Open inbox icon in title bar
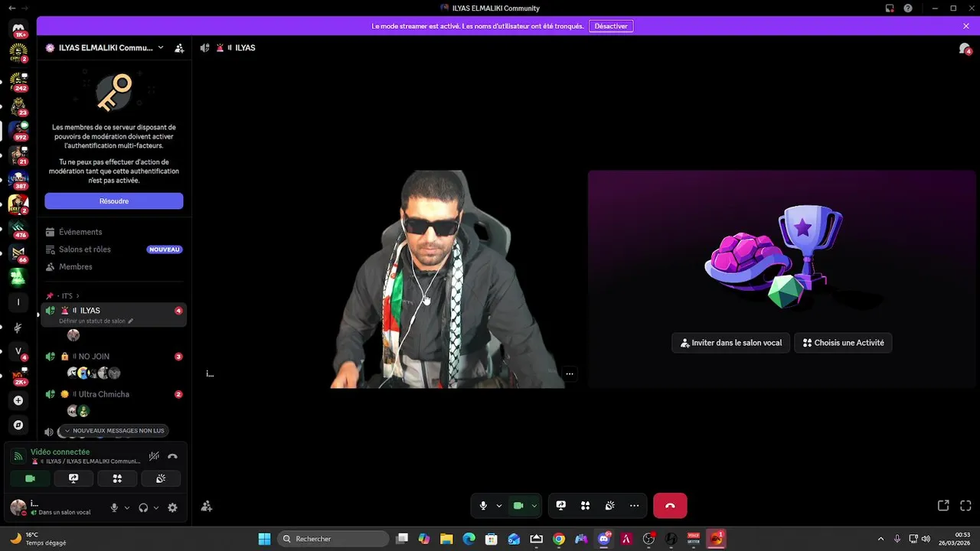The height and width of the screenshot is (551, 980). point(890,8)
